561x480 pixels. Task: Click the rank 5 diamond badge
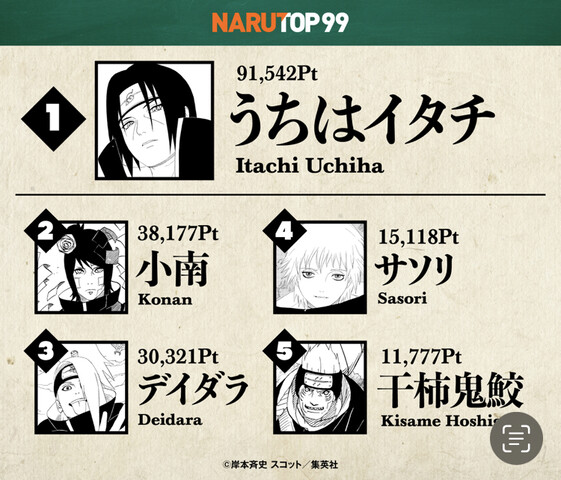tap(284, 351)
